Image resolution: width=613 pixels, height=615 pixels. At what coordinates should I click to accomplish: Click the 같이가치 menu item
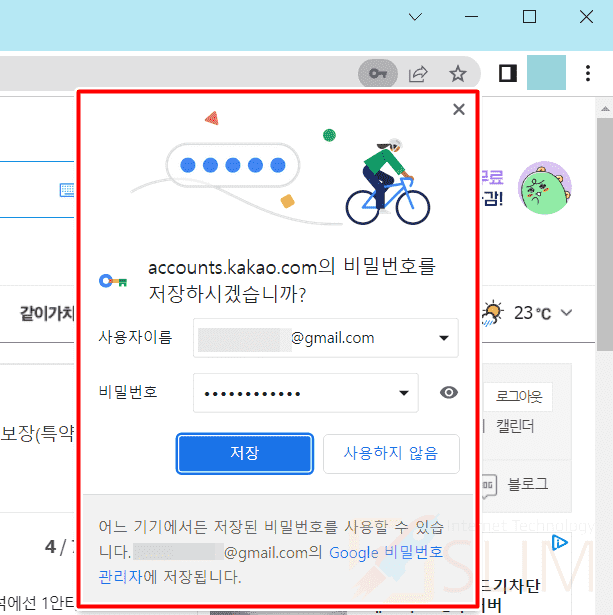click(47, 314)
